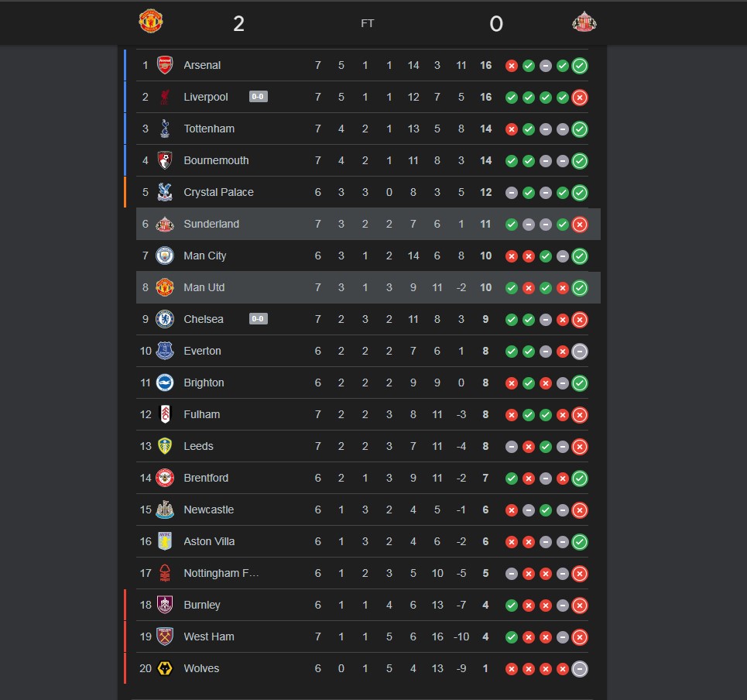
Task: Open the Chelsea team link
Action: click(x=204, y=319)
